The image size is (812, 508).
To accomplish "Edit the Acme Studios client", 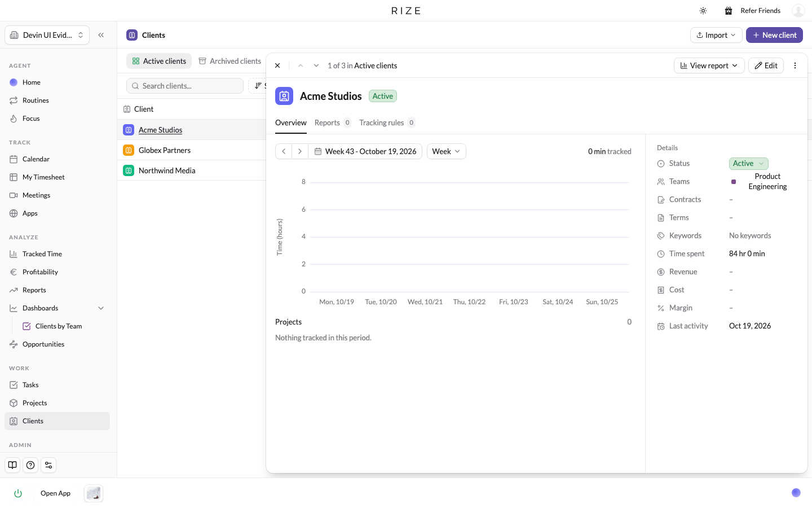I will pyautogui.click(x=766, y=65).
